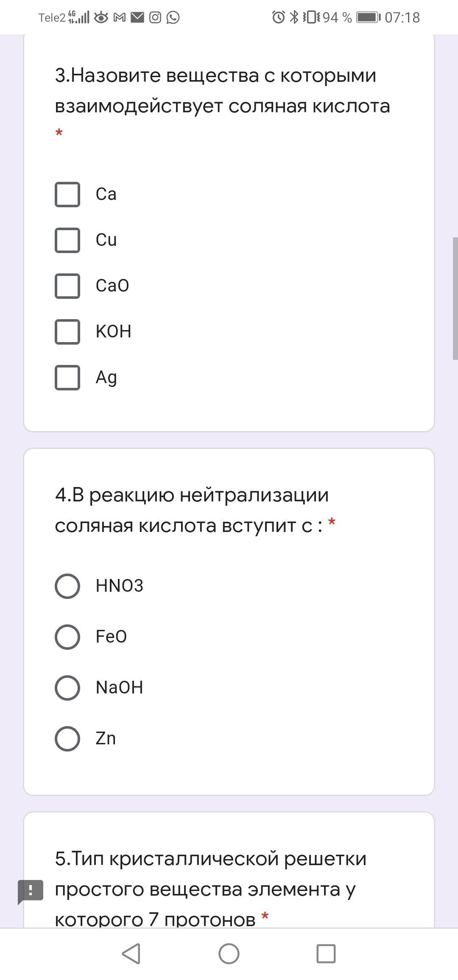This screenshot has height=980, width=458.
Task: Select the HNO3 radio option
Action: [x=67, y=586]
